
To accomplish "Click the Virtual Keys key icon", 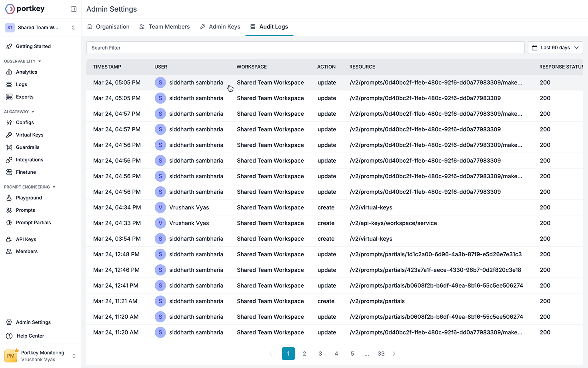I will point(9,135).
